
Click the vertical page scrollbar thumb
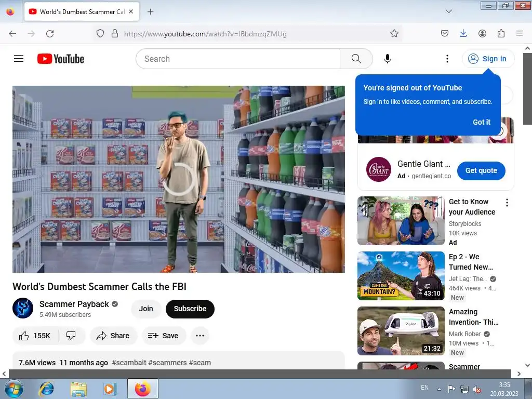pyautogui.click(x=528, y=90)
